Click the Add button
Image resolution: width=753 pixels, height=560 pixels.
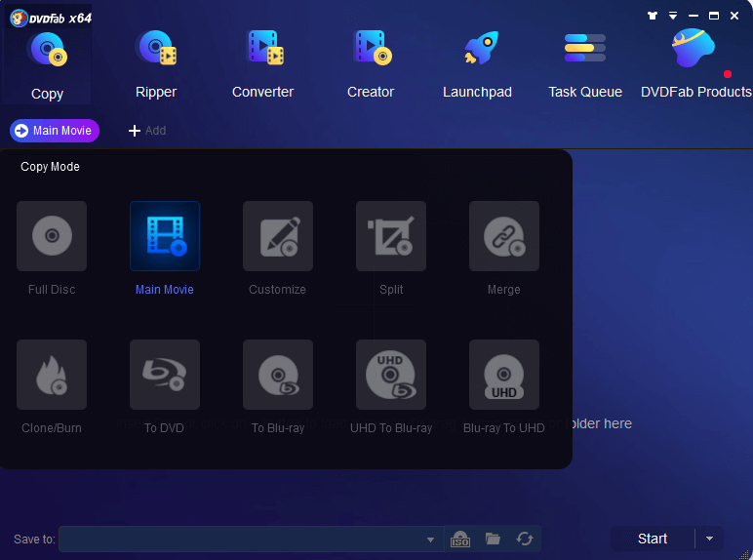pos(147,131)
